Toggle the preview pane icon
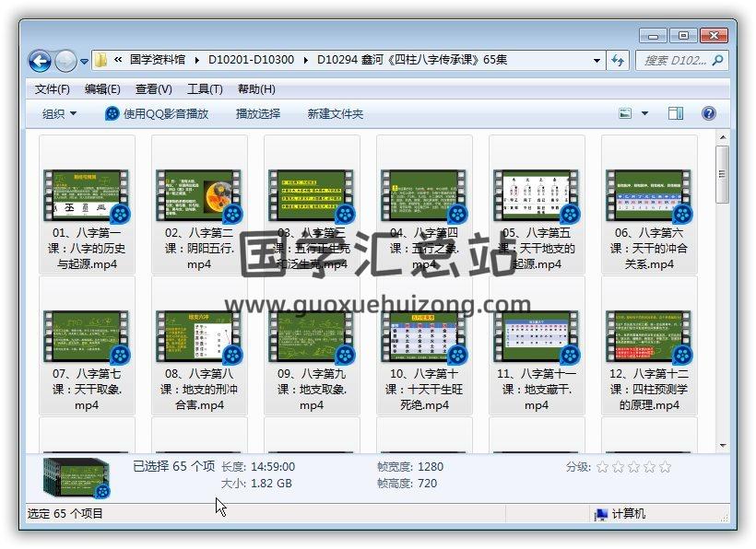The height and width of the screenshot is (549, 756). [x=676, y=113]
